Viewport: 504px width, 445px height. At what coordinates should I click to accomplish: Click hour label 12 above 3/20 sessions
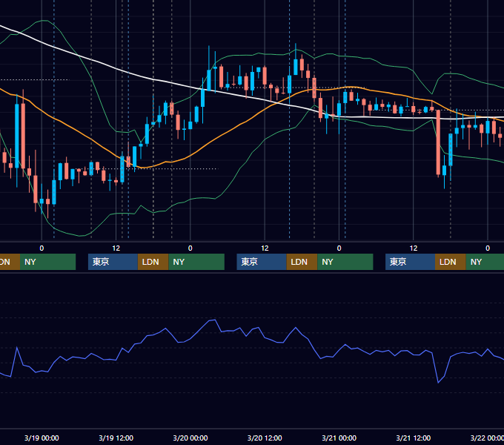[x=265, y=248]
